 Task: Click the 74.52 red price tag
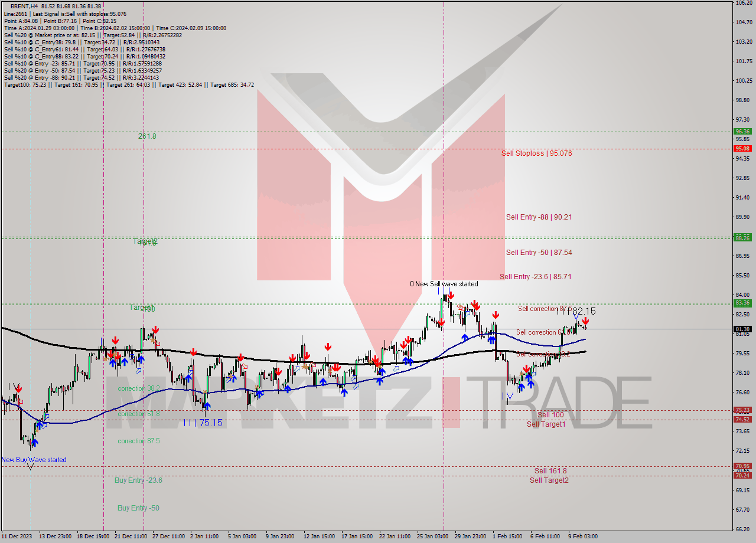click(742, 420)
